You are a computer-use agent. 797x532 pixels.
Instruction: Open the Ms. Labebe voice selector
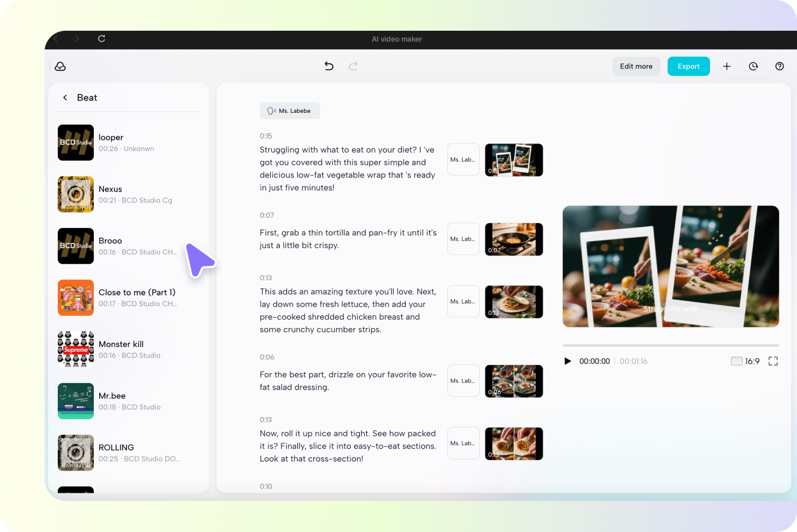pos(289,110)
